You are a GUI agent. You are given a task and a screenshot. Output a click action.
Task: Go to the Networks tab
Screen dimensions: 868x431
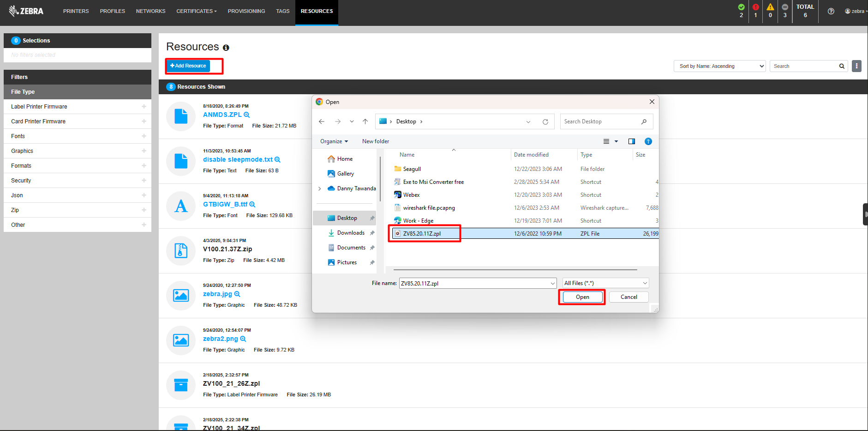[x=150, y=11]
